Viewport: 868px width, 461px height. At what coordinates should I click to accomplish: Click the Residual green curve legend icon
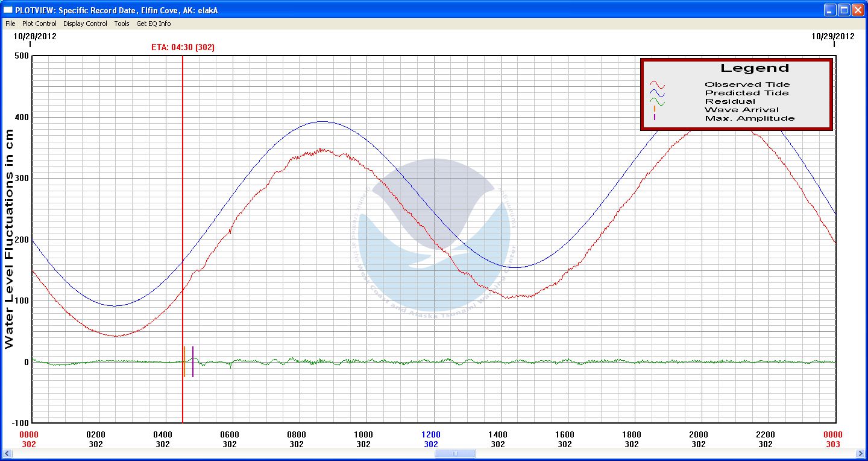pos(657,102)
